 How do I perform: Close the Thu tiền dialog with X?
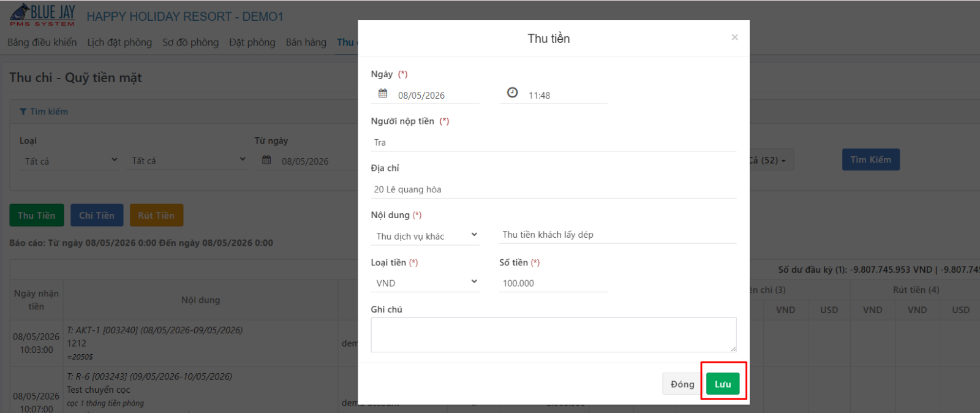click(x=734, y=37)
